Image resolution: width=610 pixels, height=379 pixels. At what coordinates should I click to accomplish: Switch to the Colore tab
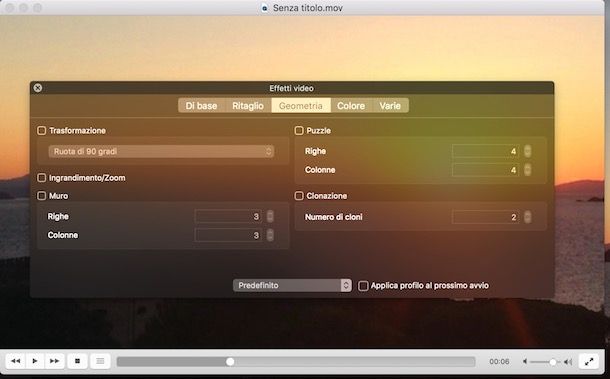coord(351,105)
